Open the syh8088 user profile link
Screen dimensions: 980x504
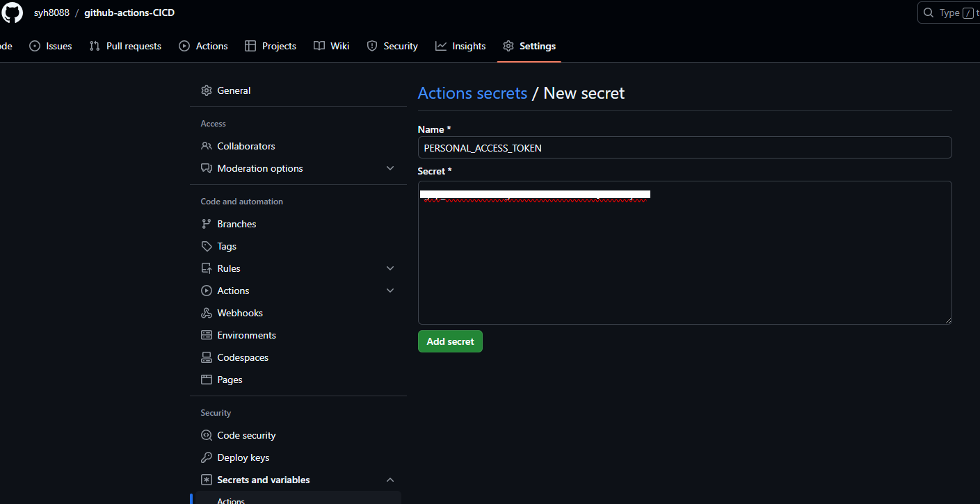pyautogui.click(x=51, y=13)
